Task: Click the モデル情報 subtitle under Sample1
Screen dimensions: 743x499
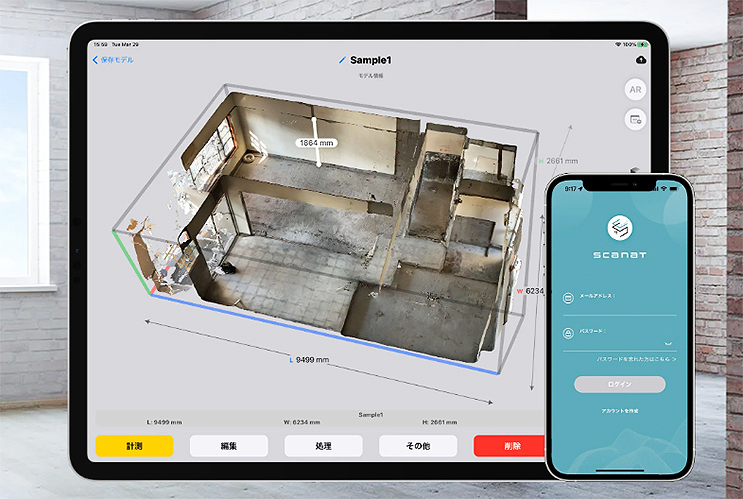Action: (371, 75)
